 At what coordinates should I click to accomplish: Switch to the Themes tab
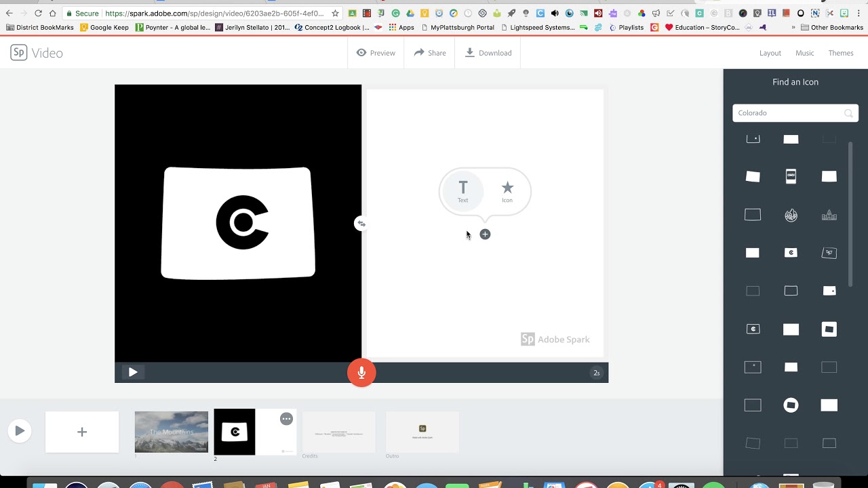point(841,52)
